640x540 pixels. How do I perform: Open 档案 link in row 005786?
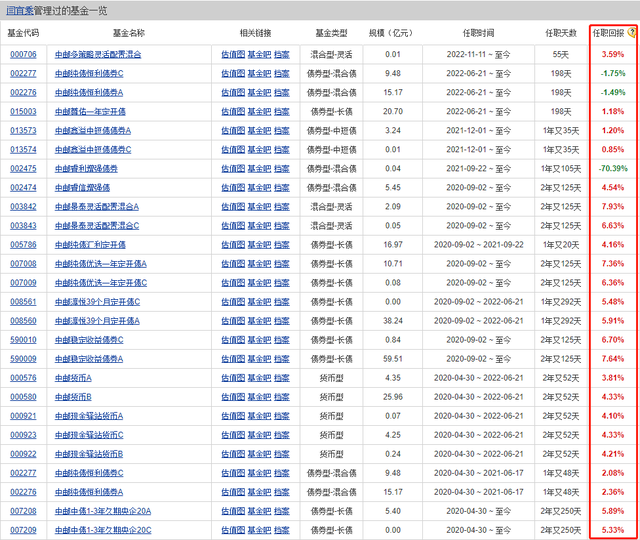(282, 245)
